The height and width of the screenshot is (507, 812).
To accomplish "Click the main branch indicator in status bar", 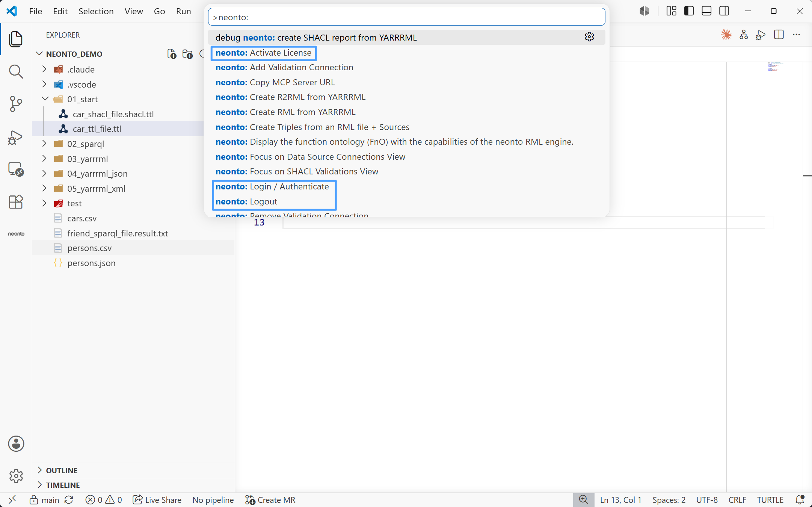I will click(x=45, y=499).
